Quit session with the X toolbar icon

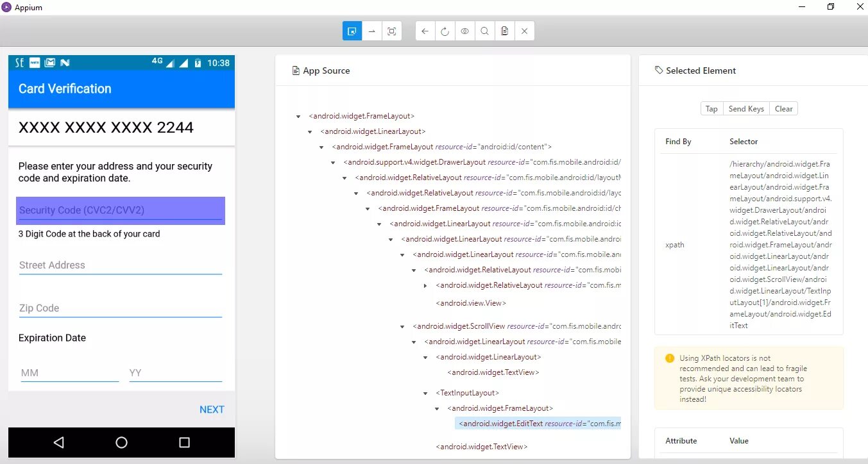525,31
